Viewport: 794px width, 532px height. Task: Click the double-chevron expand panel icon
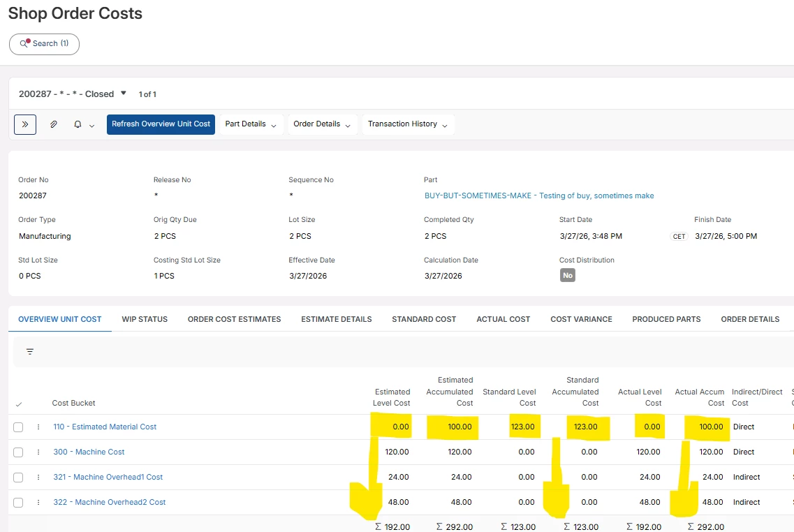tap(25, 124)
